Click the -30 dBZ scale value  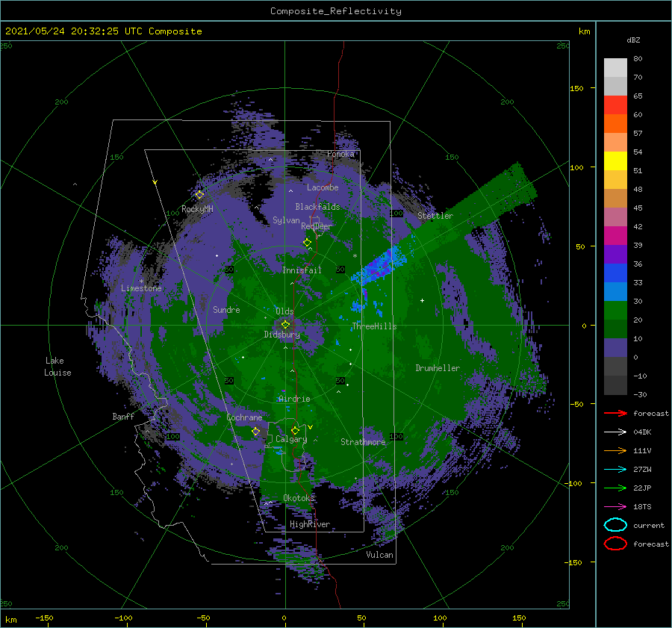(640, 394)
